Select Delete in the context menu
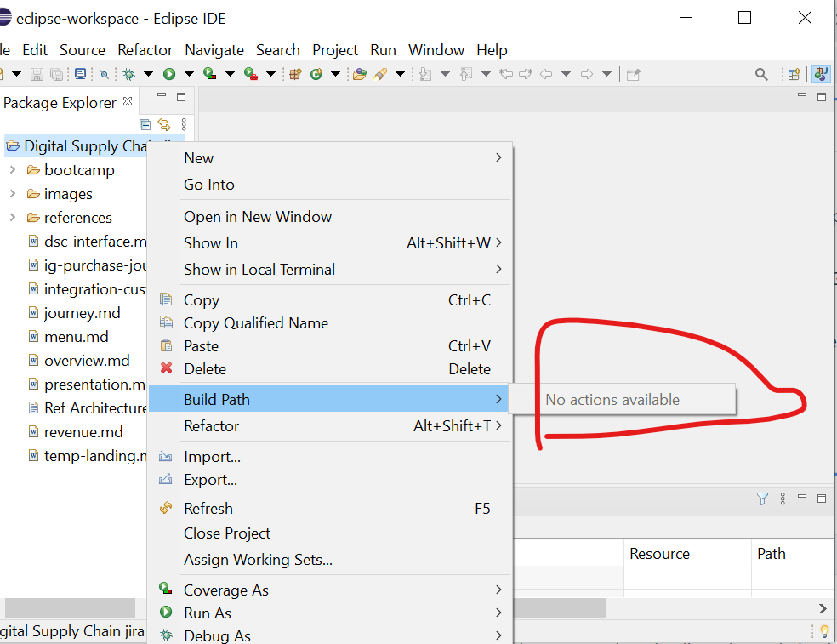Image resolution: width=837 pixels, height=644 pixels. 330,369
